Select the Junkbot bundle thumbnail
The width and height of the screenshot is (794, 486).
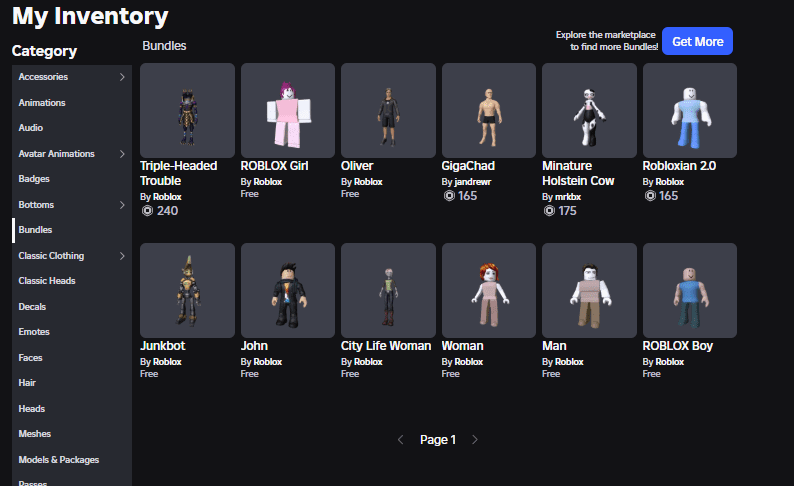tap(187, 290)
